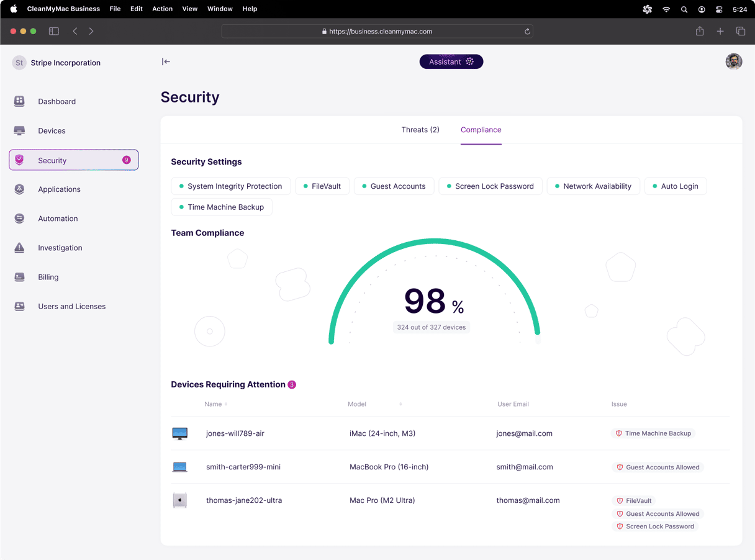Open the Devices sidebar icon

point(19,130)
